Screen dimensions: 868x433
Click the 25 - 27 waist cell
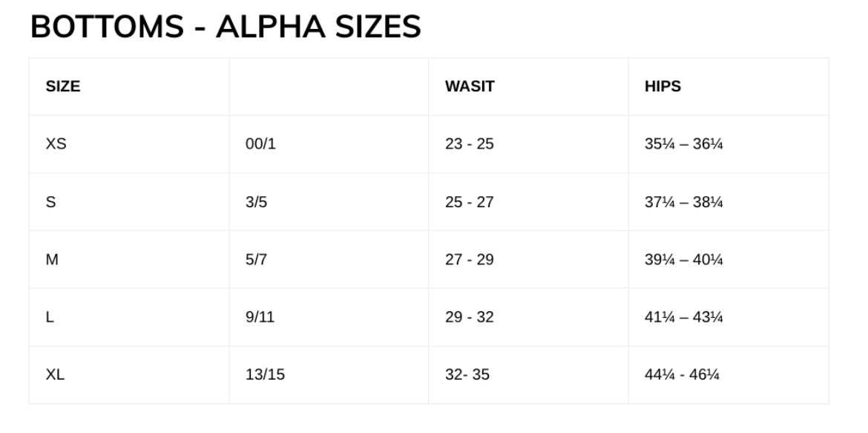click(x=529, y=202)
